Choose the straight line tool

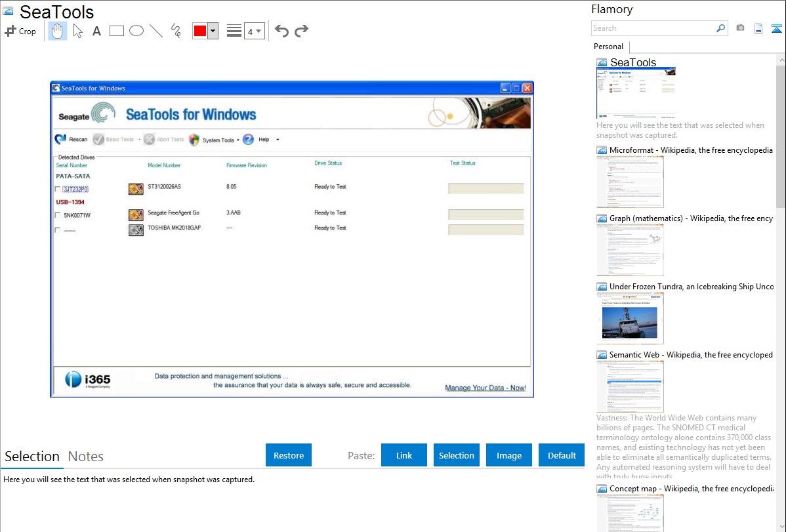(156, 31)
